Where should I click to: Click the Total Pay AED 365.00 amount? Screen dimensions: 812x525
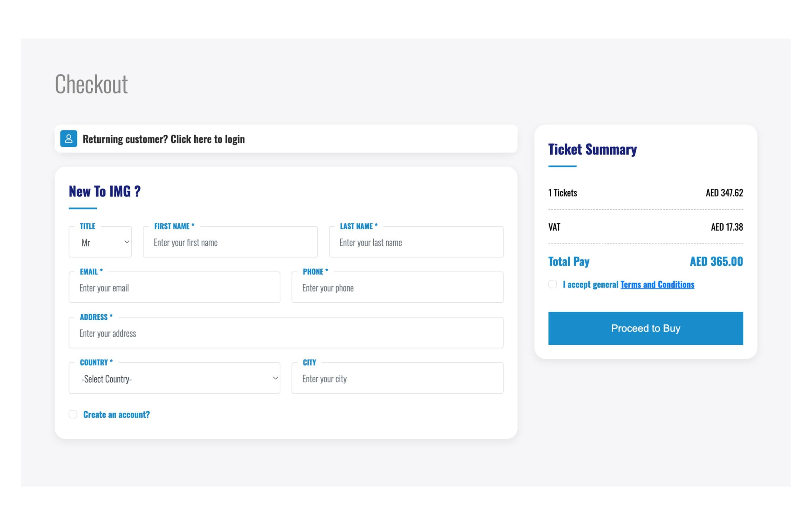tap(716, 261)
